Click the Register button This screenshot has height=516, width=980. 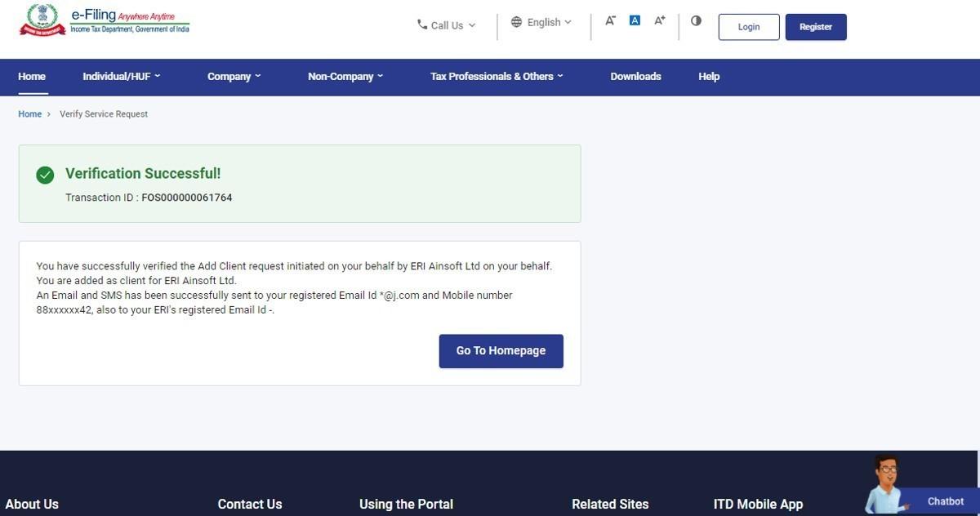tap(814, 26)
